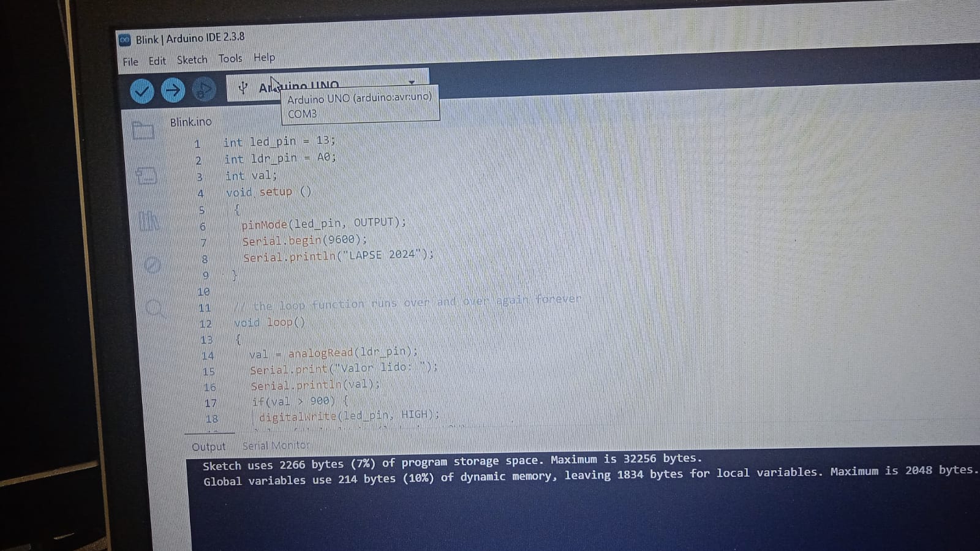The image size is (980, 551).
Task: Open the Help menu
Action: click(x=264, y=58)
